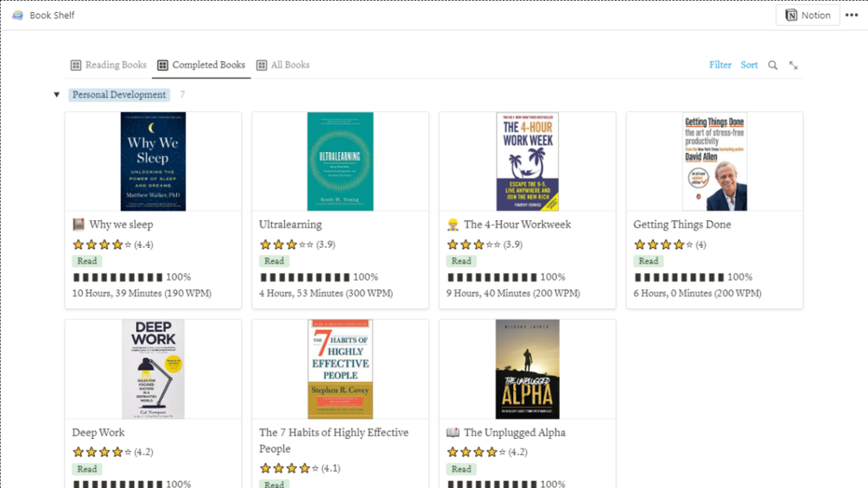Switch to the Reading Books tab
This screenshot has width=868, height=488.
[116, 65]
